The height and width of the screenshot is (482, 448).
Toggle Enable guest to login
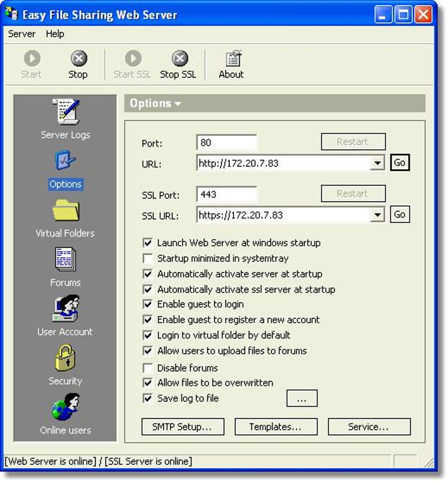pos(148,304)
